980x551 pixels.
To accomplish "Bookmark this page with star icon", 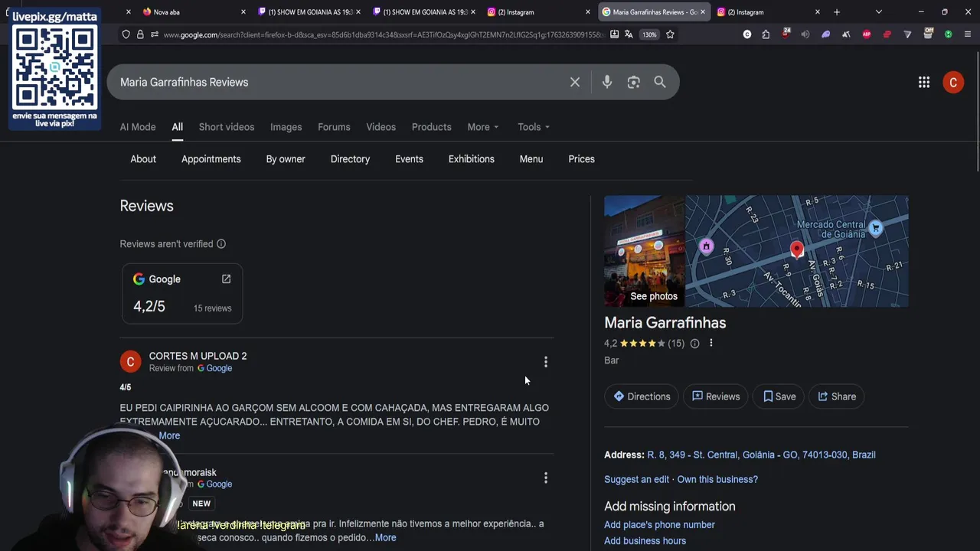I will [x=670, y=34].
